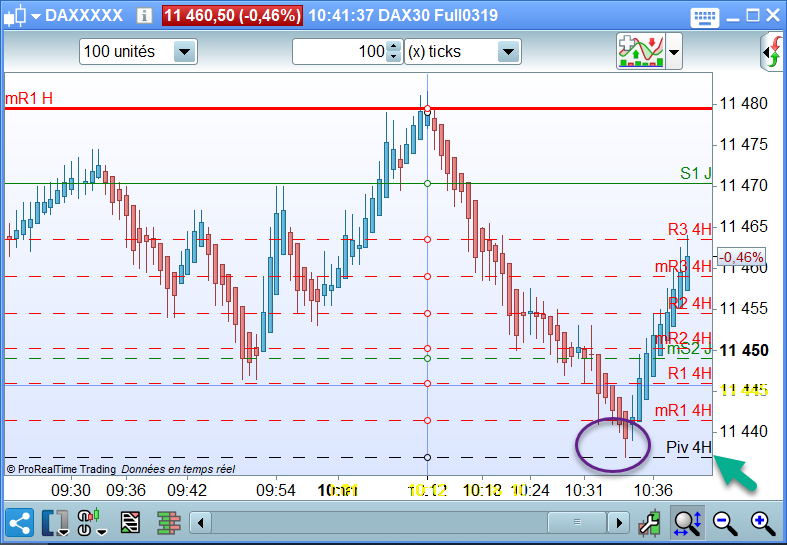Click the R1 4H pivot label
Image resolution: width=787 pixels, height=545 pixels.
[x=690, y=373]
